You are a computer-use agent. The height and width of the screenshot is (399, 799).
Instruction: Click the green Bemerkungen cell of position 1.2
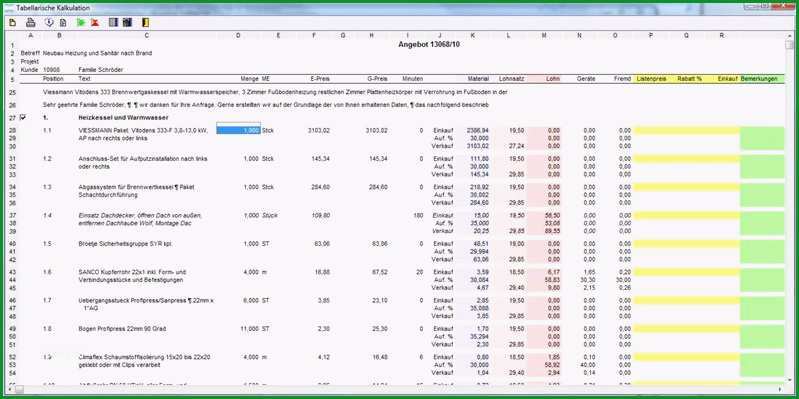(x=762, y=167)
